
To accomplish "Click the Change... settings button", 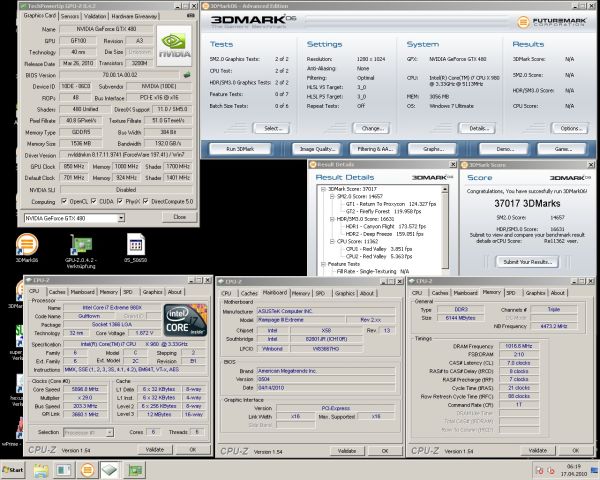I will [371, 128].
